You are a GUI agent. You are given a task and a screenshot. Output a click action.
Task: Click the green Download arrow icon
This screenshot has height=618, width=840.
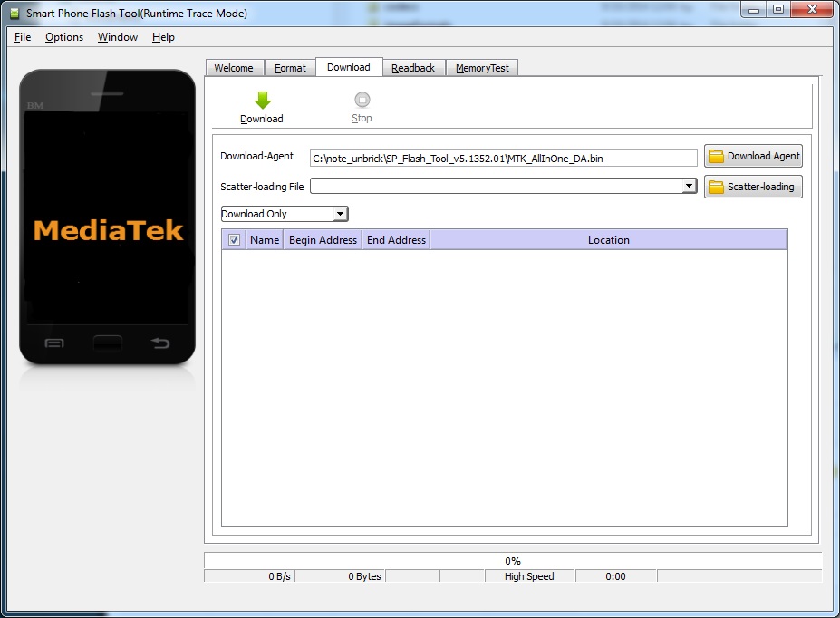click(263, 101)
